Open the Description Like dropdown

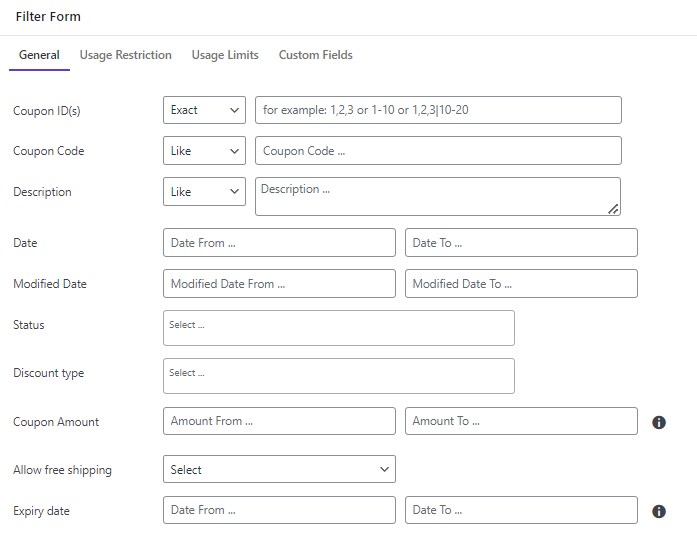[x=204, y=192]
